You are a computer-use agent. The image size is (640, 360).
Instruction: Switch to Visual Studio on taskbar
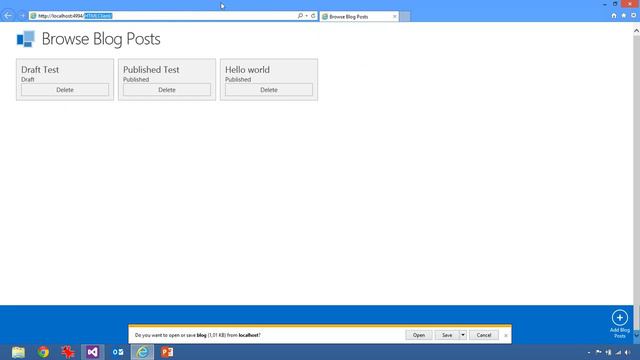click(x=93, y=352)
